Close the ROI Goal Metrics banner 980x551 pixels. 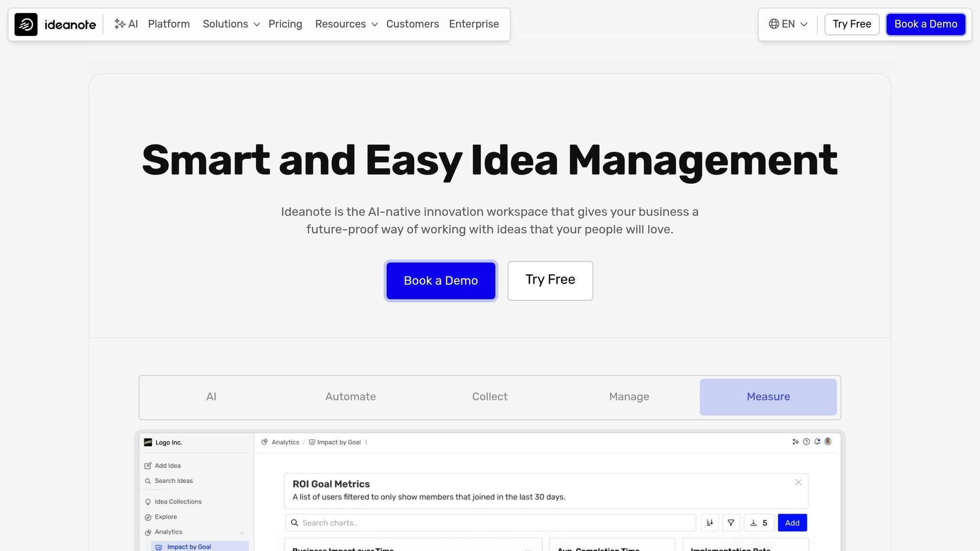798,482
